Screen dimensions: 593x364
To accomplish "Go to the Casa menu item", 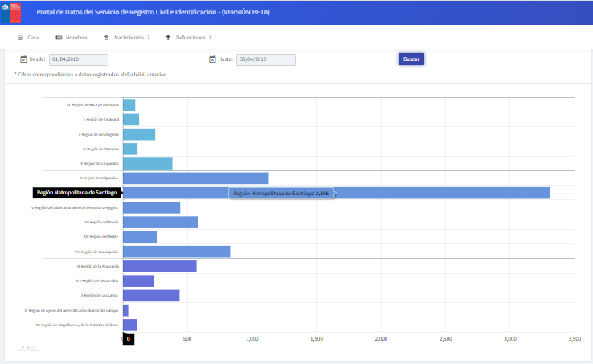I will tap(33, 38).
